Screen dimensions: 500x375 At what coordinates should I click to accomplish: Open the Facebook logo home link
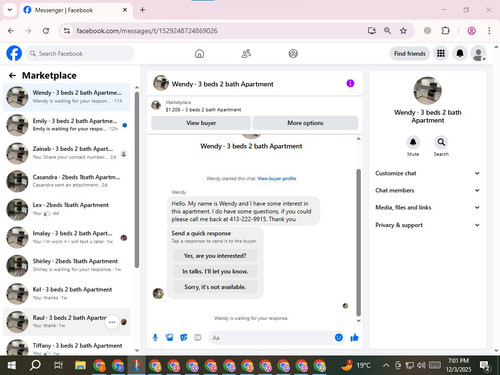[14, 53]
